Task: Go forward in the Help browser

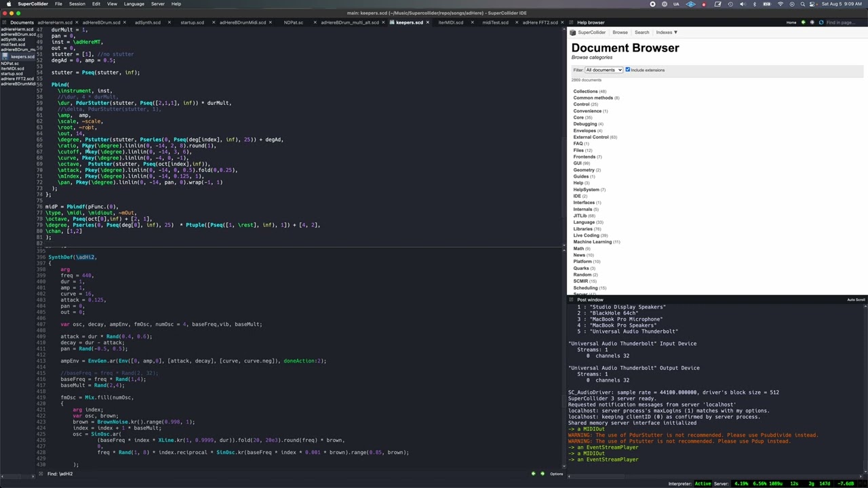Action: 812,22
